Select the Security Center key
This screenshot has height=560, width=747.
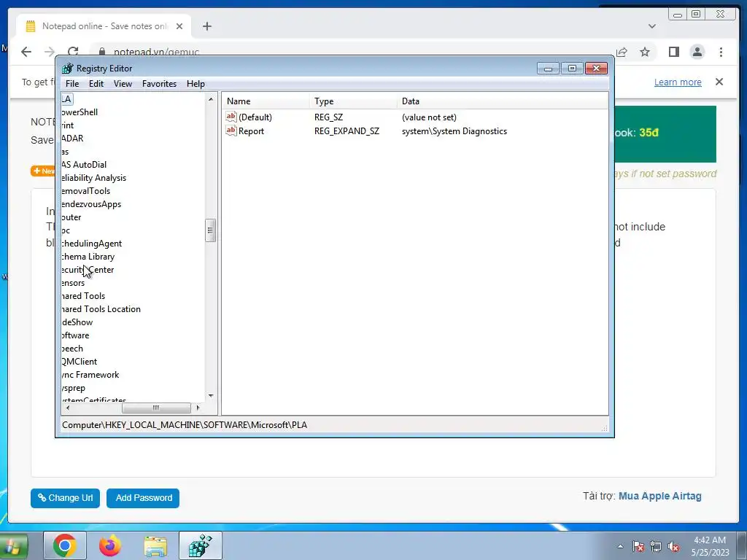pyautogui.click(x=88, y=270)
